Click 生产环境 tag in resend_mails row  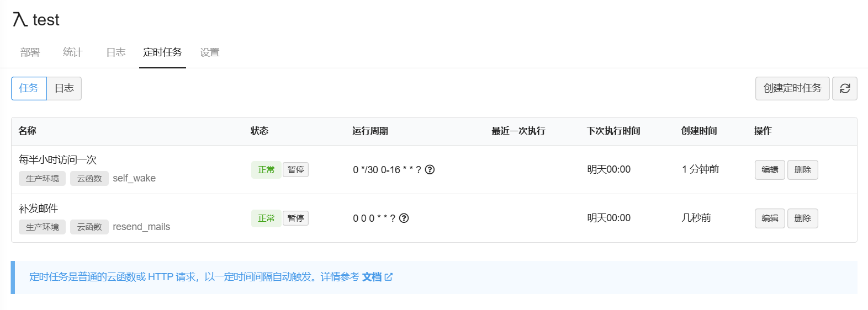(43, 227)
